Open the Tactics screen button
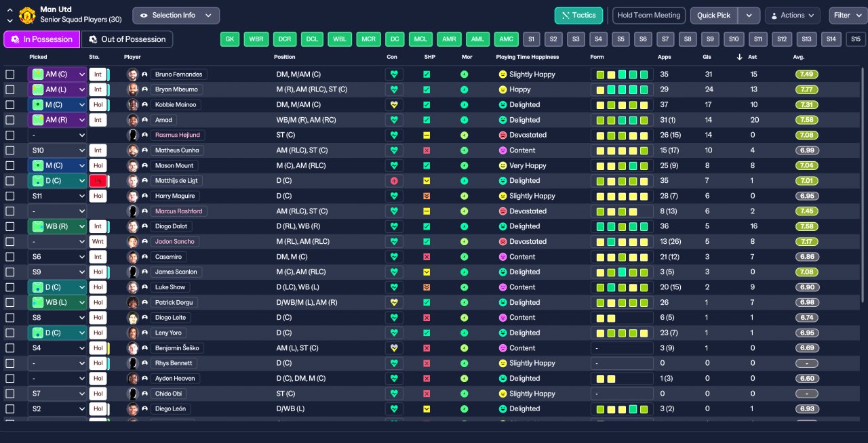The width and height of the screenshot is (868, 443). coord(578,16)
